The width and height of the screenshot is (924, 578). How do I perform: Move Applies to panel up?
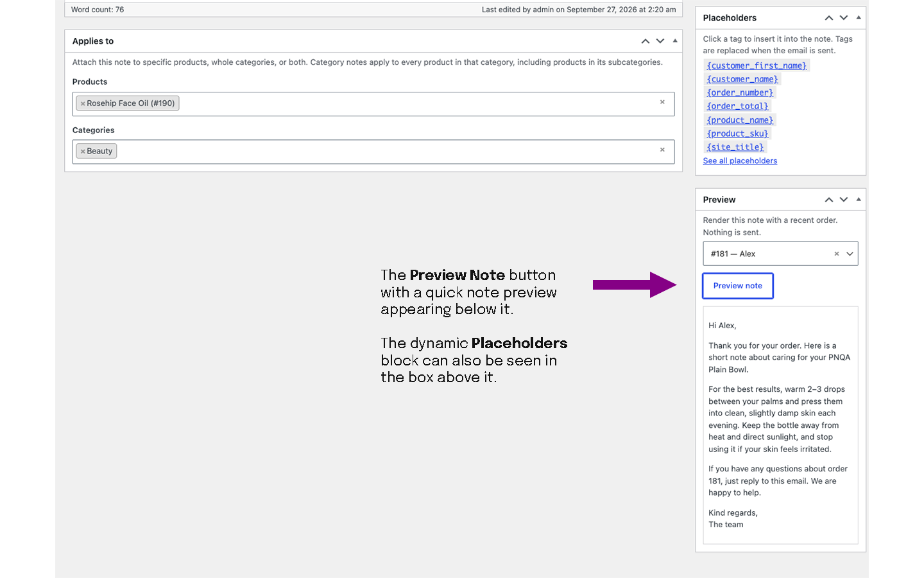(x=645, y=41)
